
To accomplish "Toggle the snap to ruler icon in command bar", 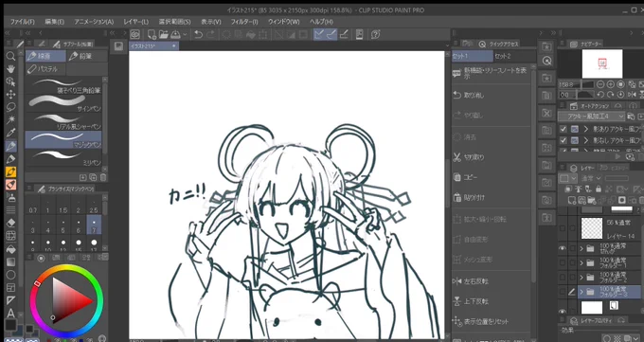I will [319, 34].
